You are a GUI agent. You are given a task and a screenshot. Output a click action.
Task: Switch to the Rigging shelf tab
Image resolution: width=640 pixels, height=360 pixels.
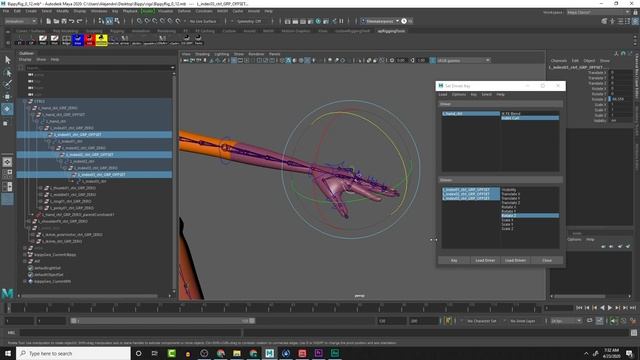[x=117, y=31]
